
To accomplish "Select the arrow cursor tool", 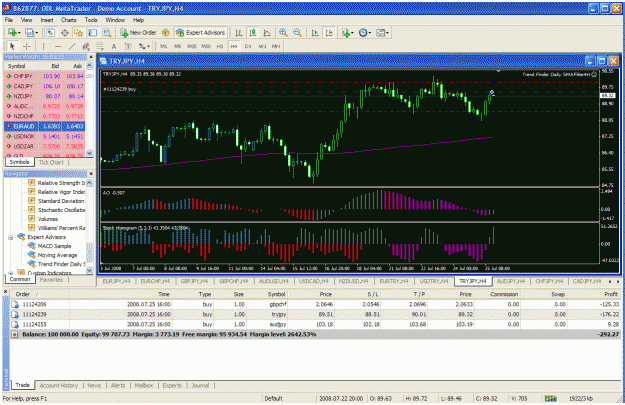I will click(x=12, y=46).
